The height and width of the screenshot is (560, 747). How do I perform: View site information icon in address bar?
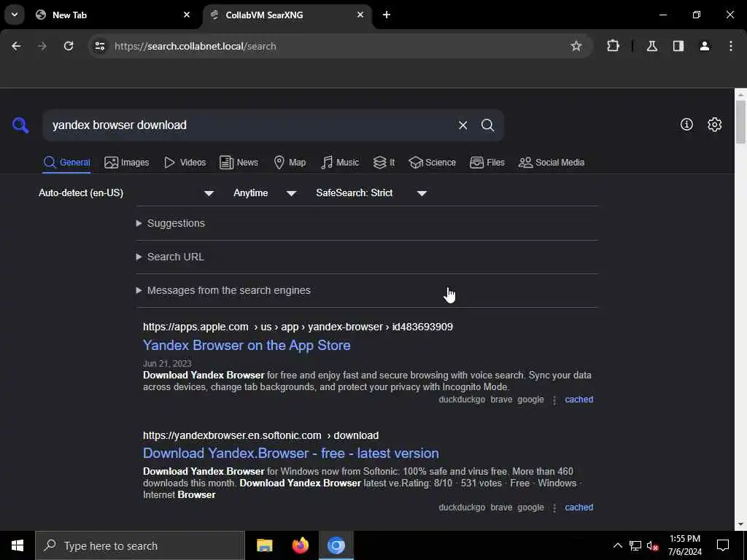click(99, 46)
